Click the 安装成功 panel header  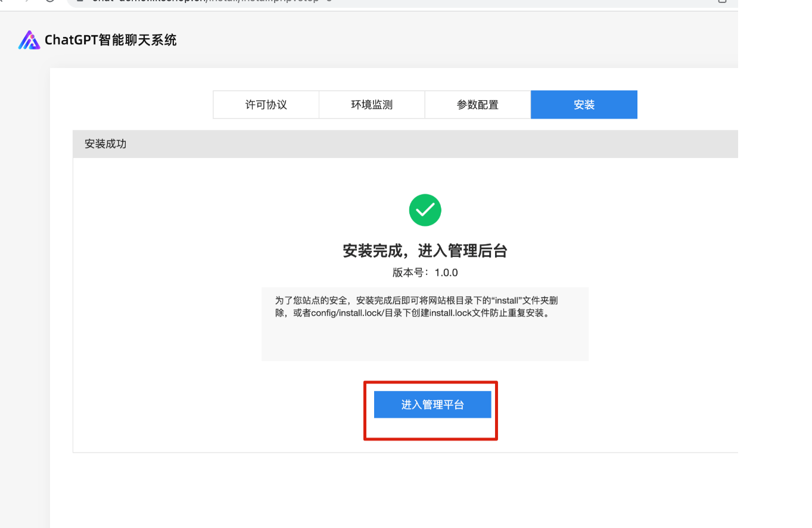(x=105, y=144)
